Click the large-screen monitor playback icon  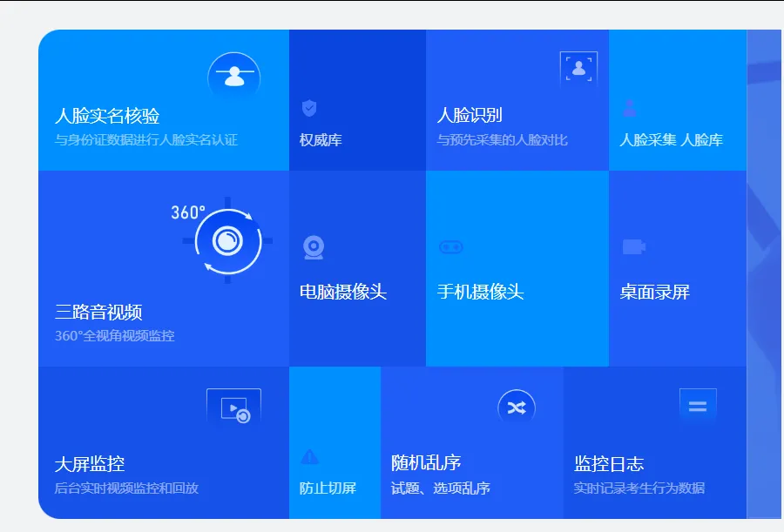(x=234, y=408)
